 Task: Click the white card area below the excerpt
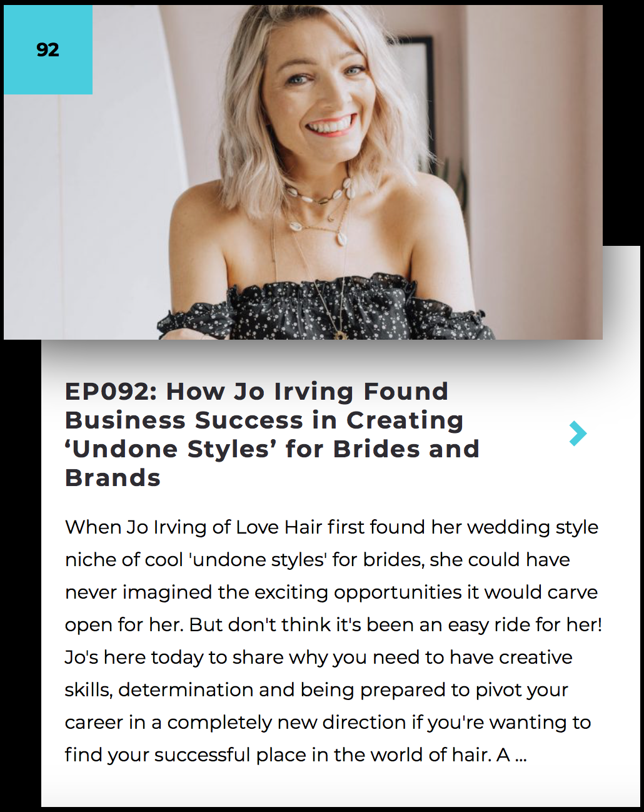click(x=341, y=788)
